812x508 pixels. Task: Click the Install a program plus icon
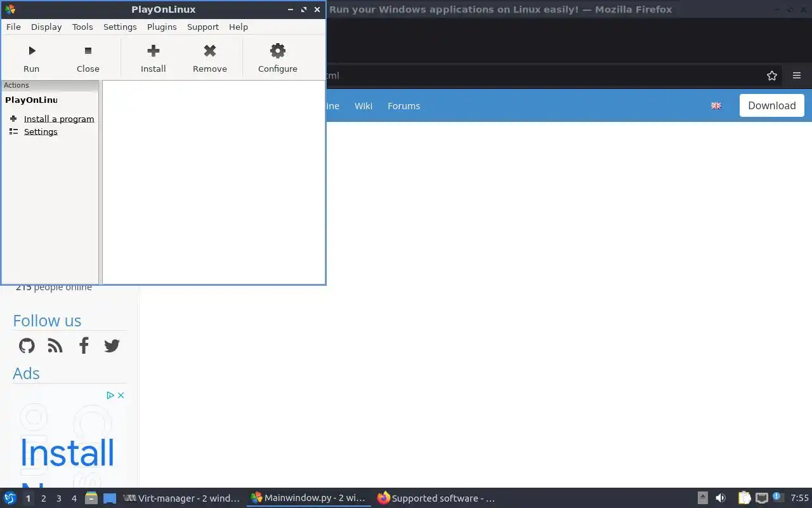pyautogui.click(x=13, y=119)
